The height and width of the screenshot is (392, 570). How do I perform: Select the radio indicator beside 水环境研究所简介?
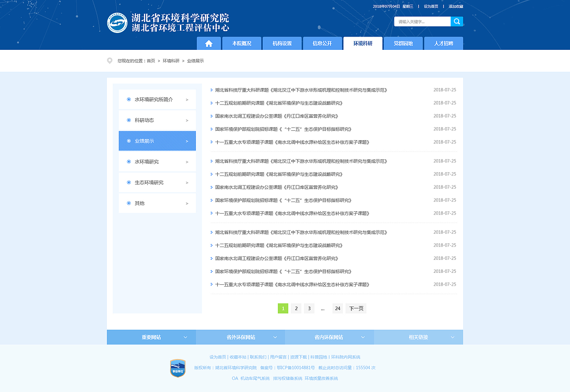(128, 99)
